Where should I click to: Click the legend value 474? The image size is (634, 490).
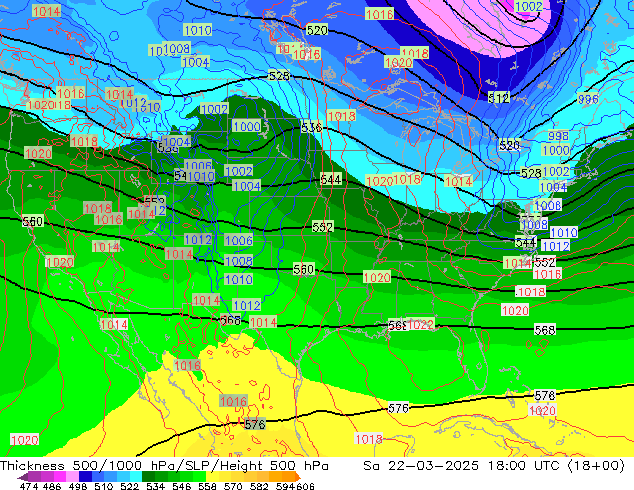pos(29,486)
